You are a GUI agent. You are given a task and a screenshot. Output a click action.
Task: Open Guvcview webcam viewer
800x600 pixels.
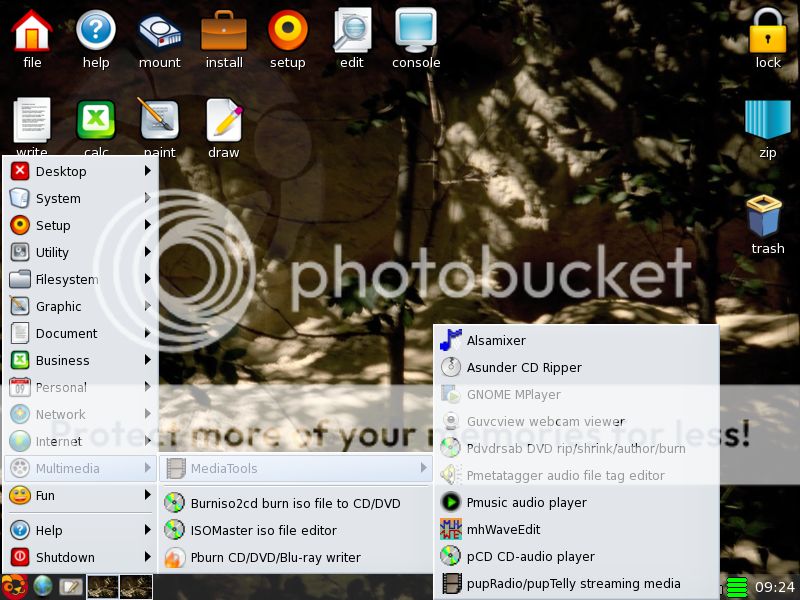point(577,421)
